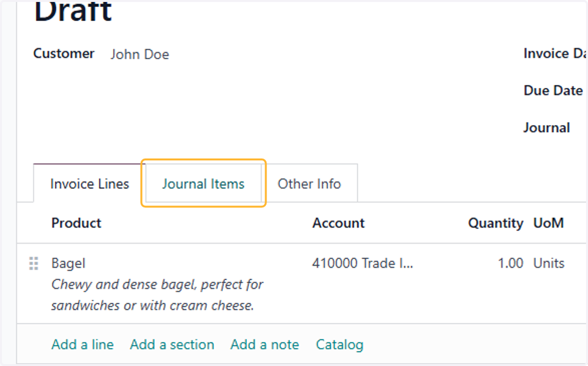Click the Bagel description text

pos(157,295)
